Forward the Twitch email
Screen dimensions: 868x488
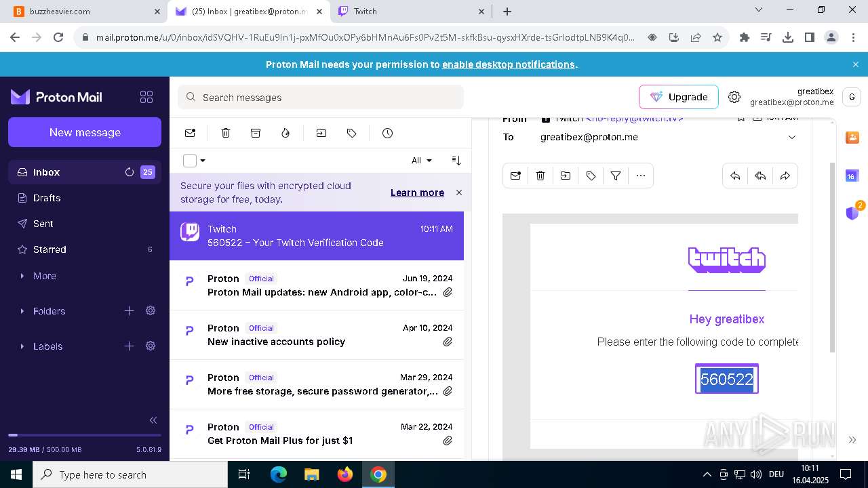(x=785, y=176)
